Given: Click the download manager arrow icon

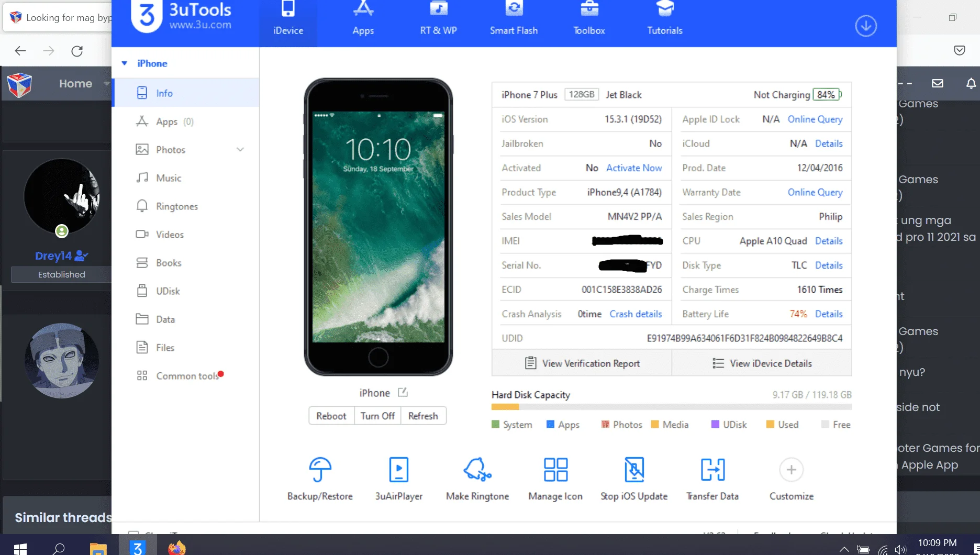Looking at the screenshot, I should point(866,26).
